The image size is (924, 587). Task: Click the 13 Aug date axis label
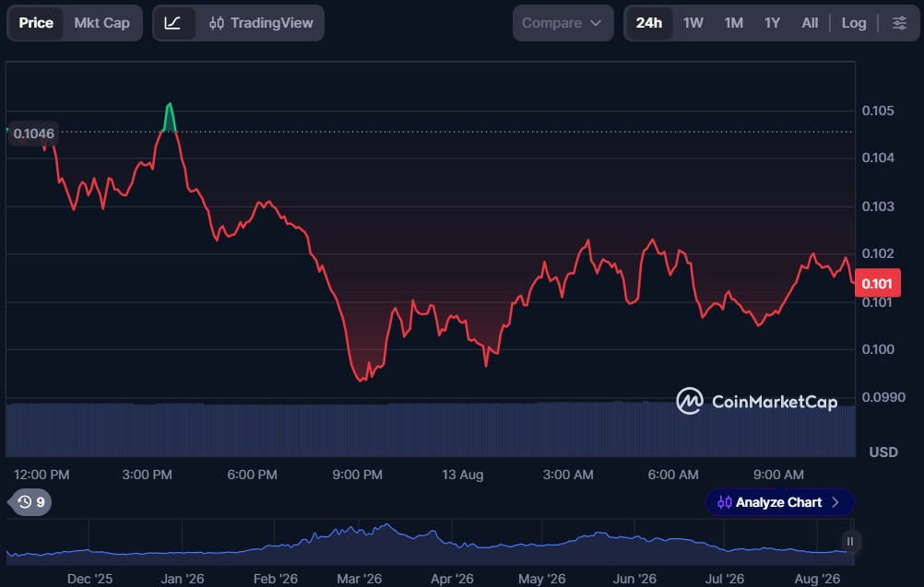point(463,475)
